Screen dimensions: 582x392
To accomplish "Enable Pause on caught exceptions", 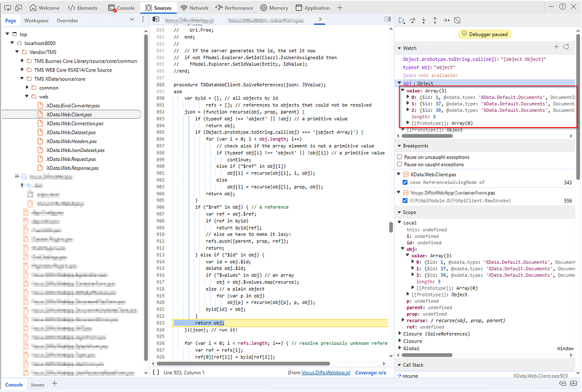I will pyautogui.click(x=399, y=164).
